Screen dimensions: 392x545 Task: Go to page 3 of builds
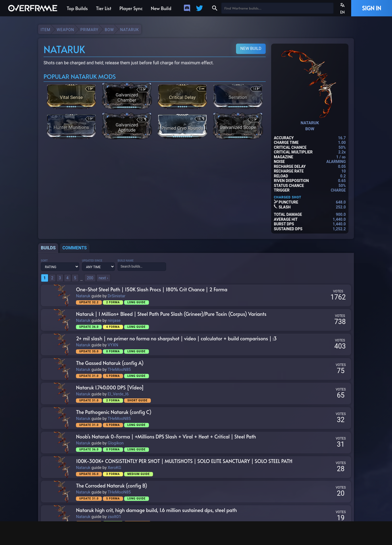pos(60,278)
